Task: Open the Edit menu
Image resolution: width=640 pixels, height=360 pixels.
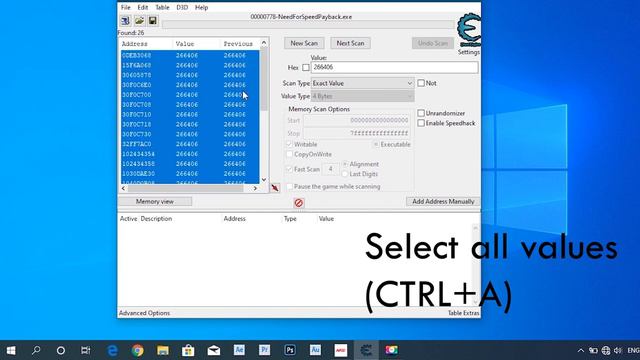Action: [x=143, y=7]
